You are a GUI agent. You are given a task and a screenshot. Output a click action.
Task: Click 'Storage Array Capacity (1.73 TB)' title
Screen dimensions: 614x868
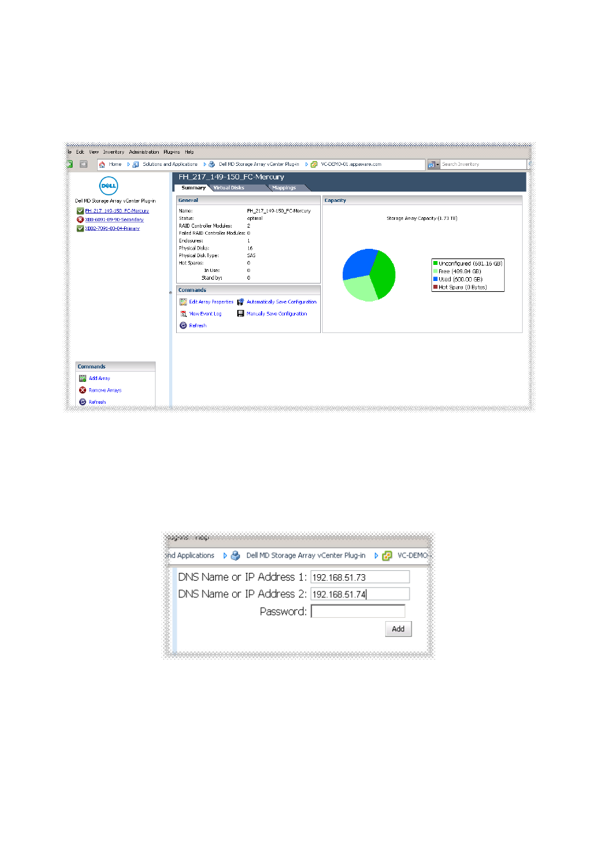(422, 219)
